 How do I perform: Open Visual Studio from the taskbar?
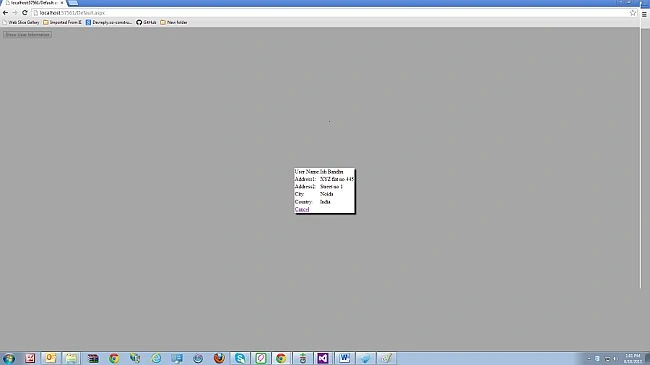[x=323, y=358]
